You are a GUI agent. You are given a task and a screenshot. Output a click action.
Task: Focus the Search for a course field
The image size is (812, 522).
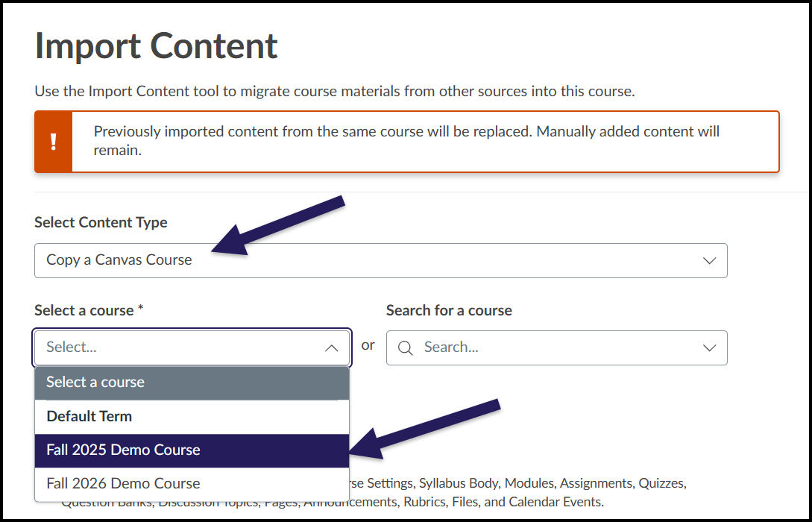pyautogui.click(x=557, y=348)
